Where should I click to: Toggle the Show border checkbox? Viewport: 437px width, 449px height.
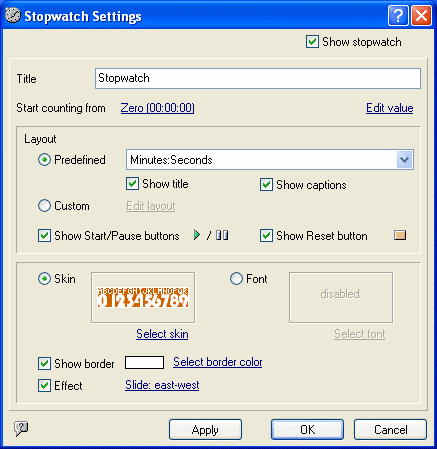coord(44,363)
